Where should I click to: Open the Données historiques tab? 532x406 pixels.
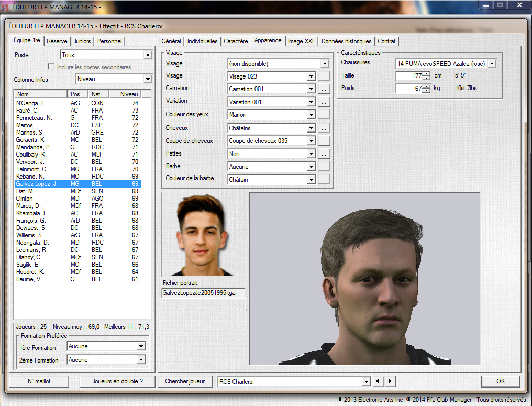click(347, 41)
